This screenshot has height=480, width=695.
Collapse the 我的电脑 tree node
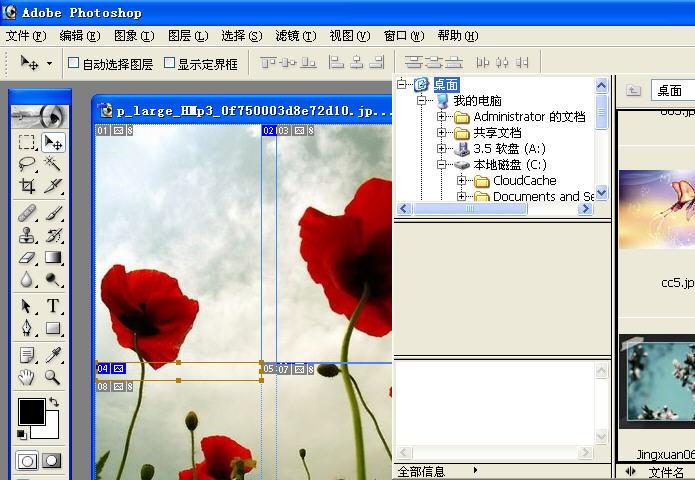tap(422, 101)
